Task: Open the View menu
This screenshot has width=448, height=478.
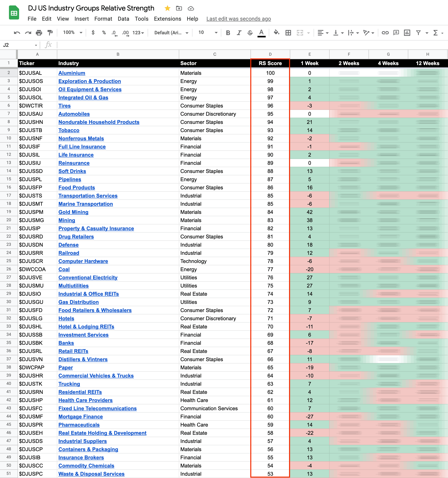Action: tap(63, 19)
